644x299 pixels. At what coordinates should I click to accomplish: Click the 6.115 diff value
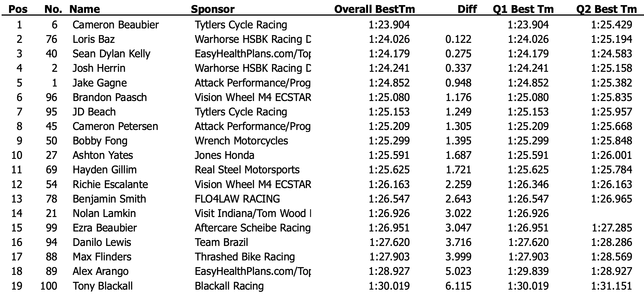pos(458,286)
